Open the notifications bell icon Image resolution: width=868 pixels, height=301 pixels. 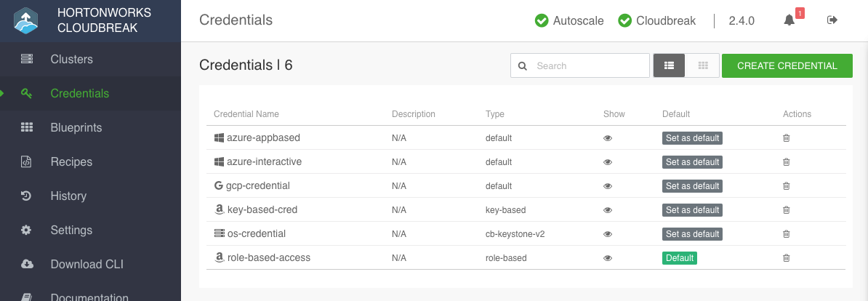click(x=789, y=20)
